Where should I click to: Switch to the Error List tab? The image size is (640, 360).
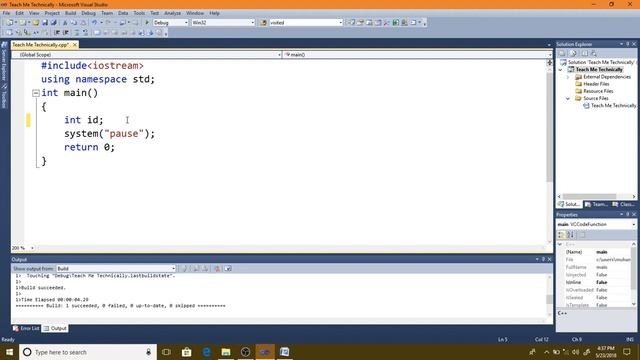26,328
